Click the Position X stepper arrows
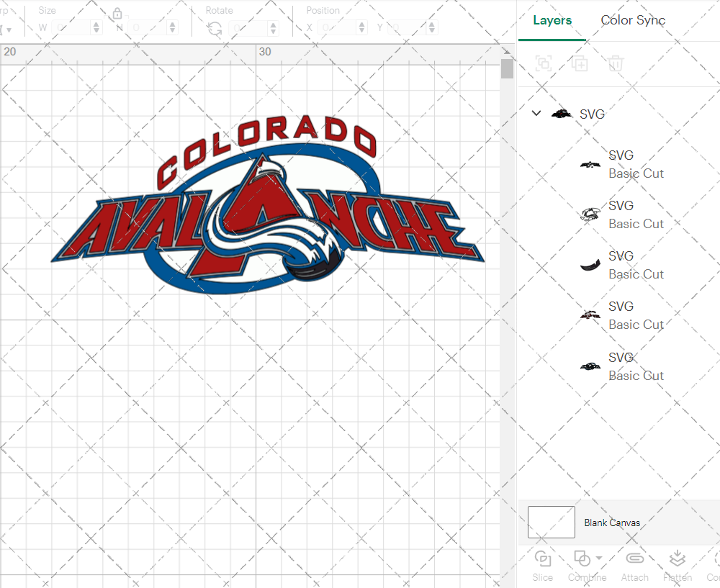720x588 pixels. click(x=362, y=27)
